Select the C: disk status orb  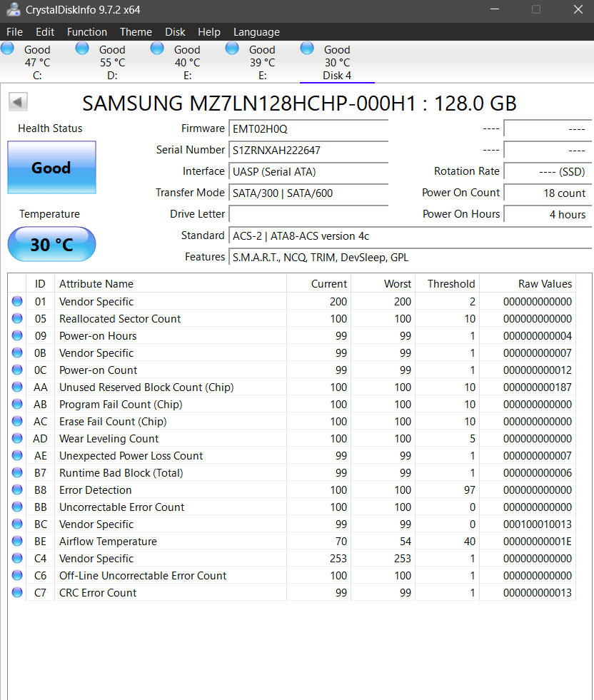pos(8,49)
